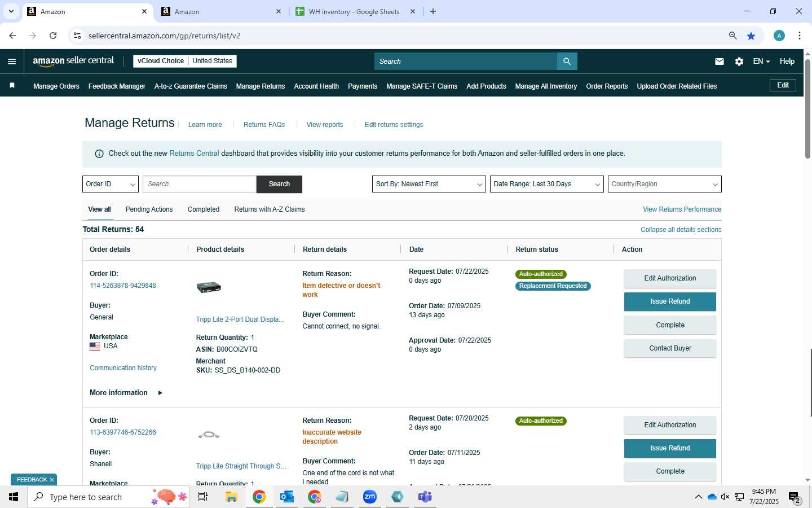The height and width of the screenshot is (508, 812).
Task: Click the Tripp Lite 2-Port Dual Display product link
Action: click(x=240, y=319)
